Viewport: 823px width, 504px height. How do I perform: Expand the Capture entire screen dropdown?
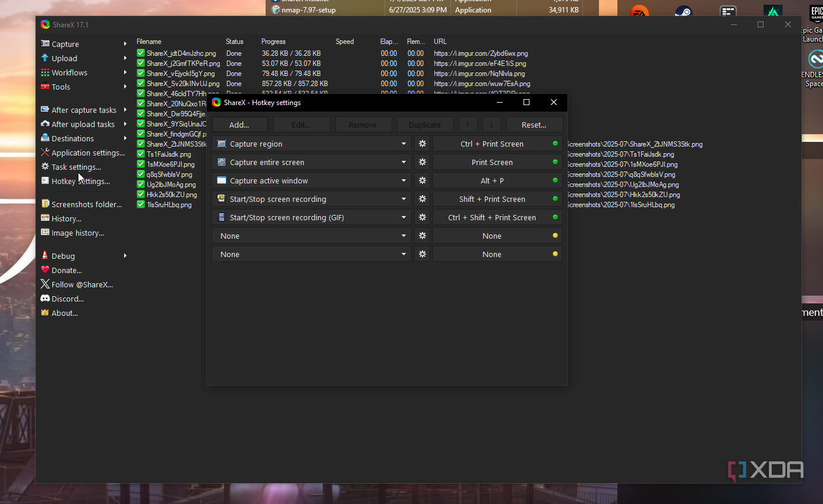[403, 162]
